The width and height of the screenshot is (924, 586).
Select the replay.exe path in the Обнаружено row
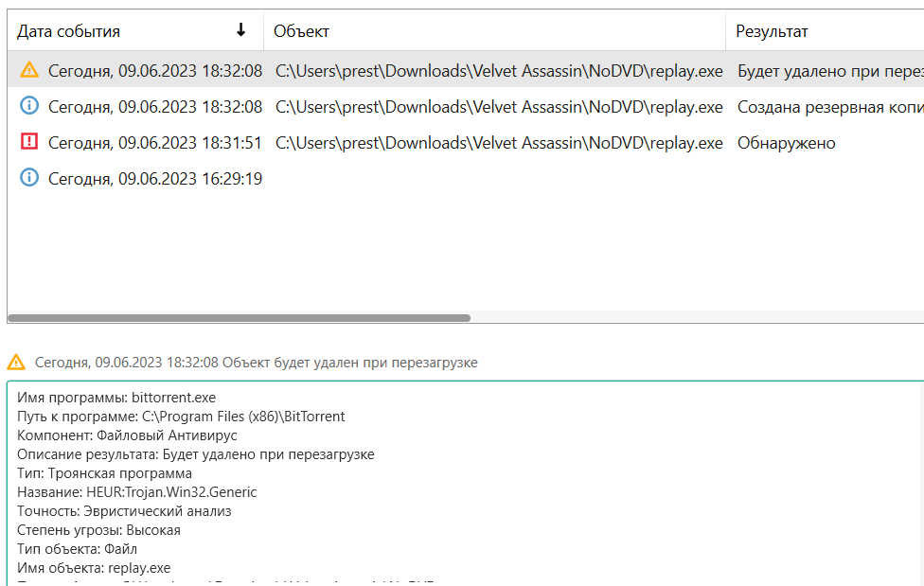[499, 143]
